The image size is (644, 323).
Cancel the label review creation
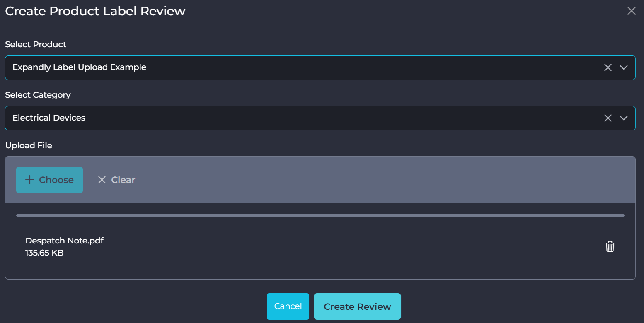point(288,306)
